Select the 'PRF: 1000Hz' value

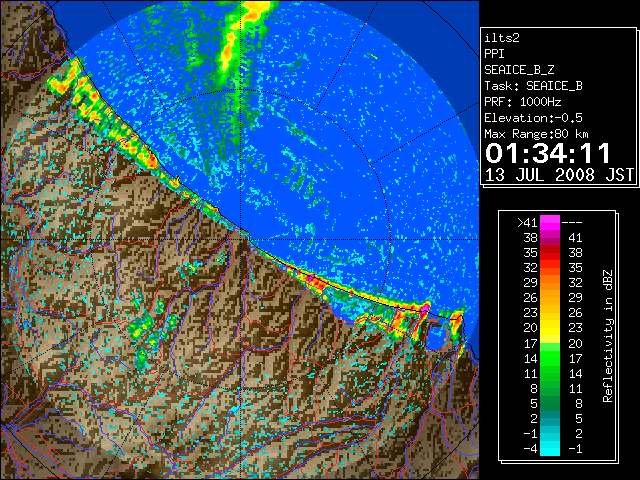[522, 102]
